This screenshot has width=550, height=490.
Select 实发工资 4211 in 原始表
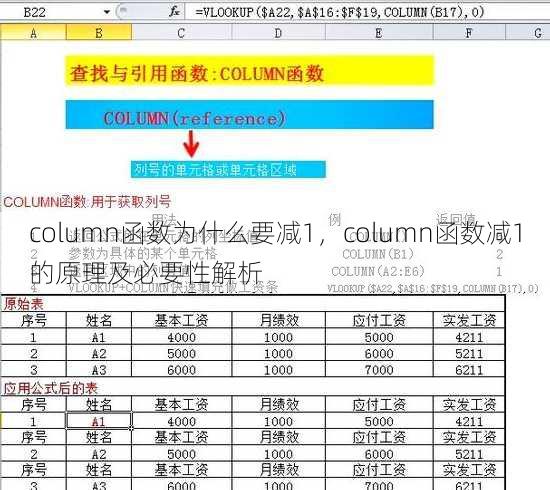pos(469,337)
